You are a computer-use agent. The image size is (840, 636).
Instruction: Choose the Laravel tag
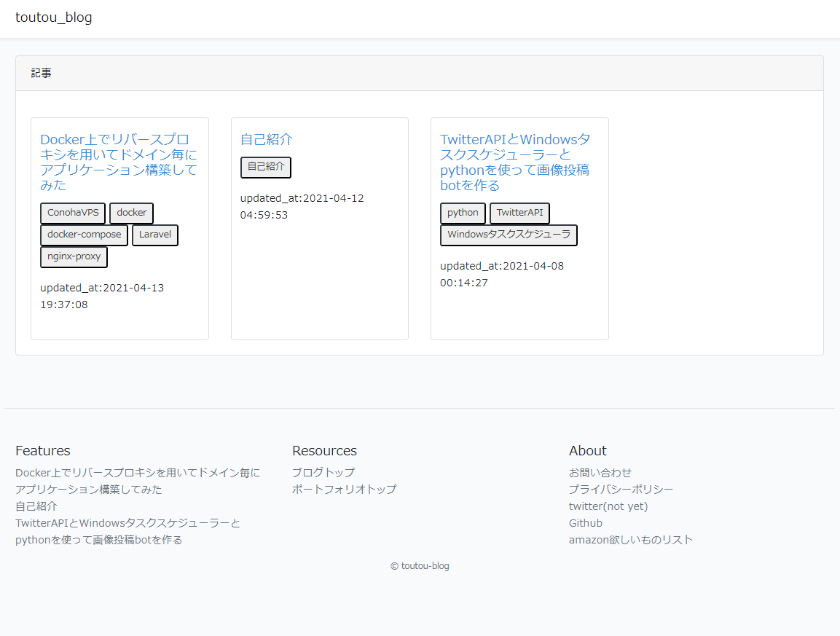pos(154,235)
